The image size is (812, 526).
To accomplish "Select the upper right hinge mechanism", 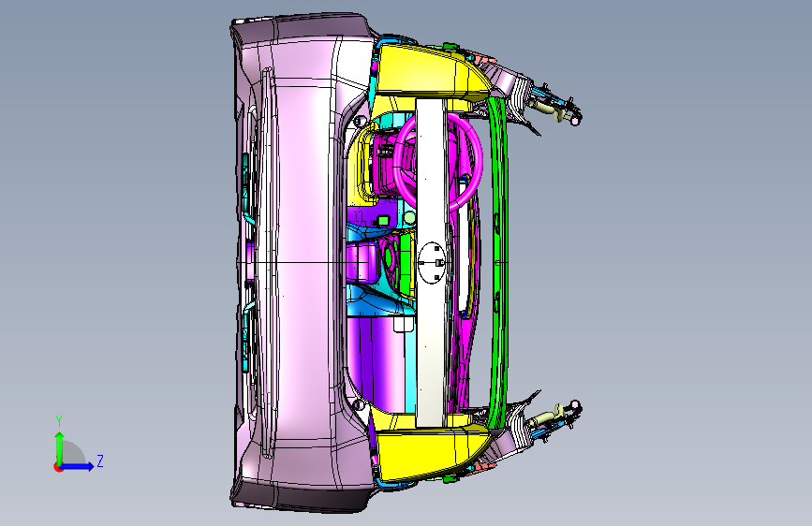I will tap(554, 106).
